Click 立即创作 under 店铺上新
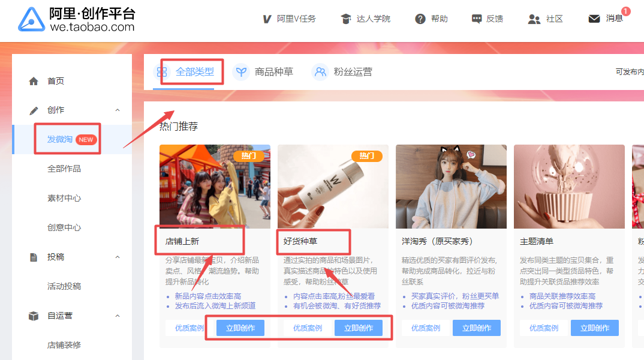Image resolution: width=644 pixels, height=360 pixels. [240, 328]
